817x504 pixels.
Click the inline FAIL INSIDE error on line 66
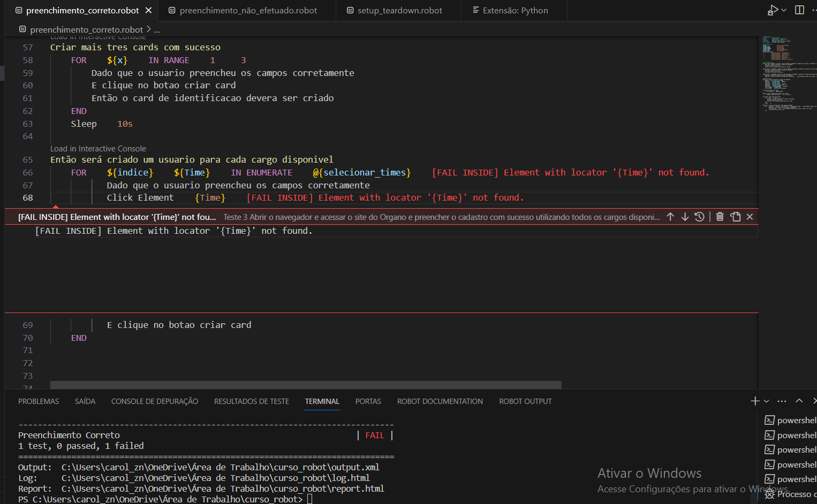(x=570, y=172)
